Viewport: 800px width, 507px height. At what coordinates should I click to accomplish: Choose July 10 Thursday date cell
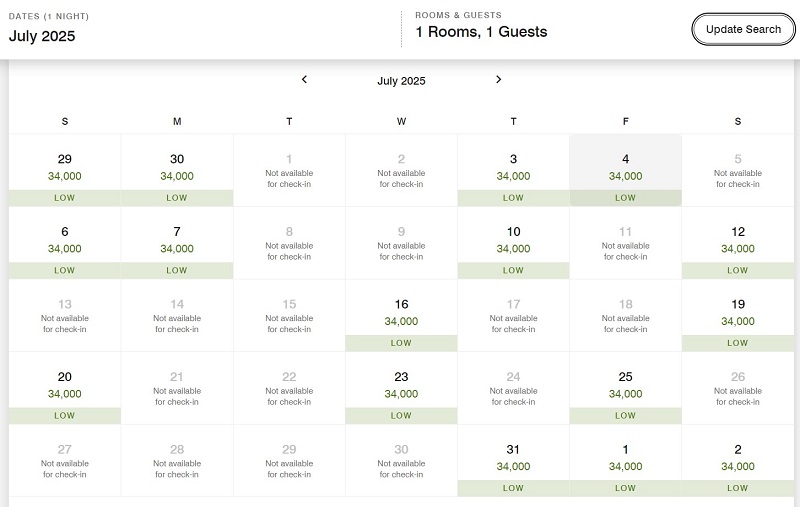pyautogui.click(x=513, y=243)
